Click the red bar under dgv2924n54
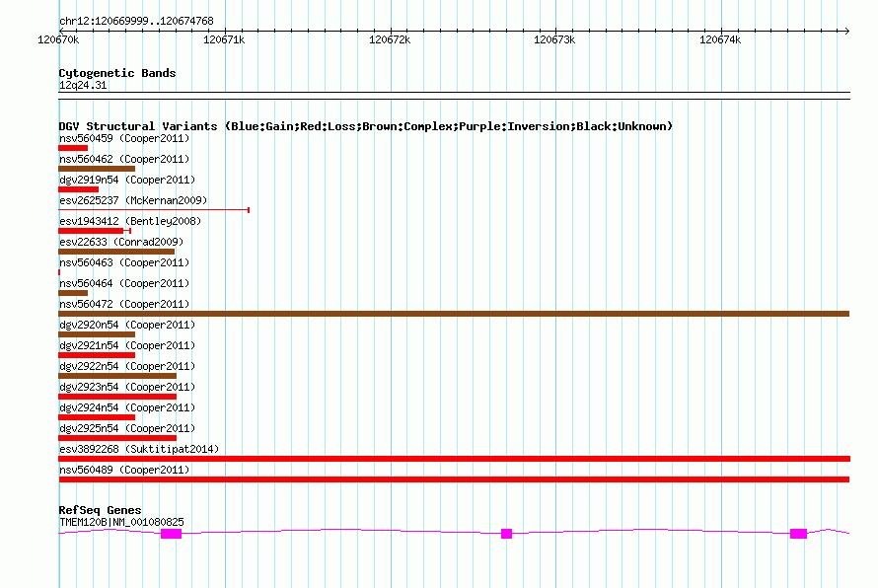 (x=97, y=417)
